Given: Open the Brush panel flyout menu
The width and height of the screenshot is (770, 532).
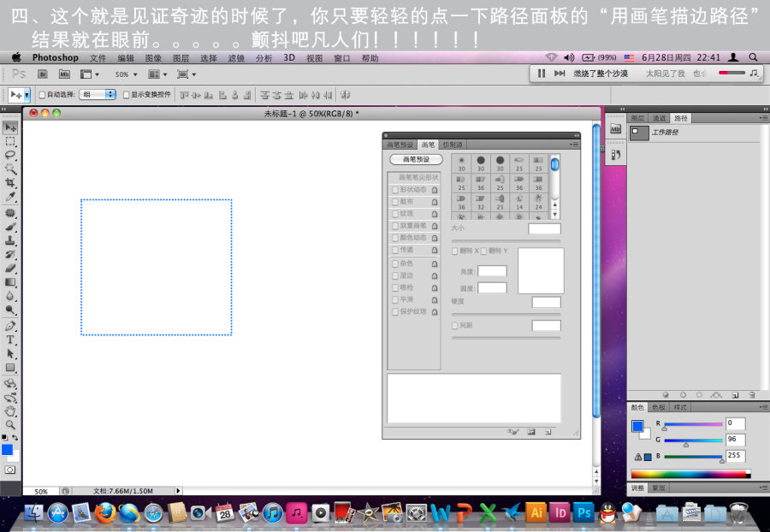Looking at the screenshot, I should 573,145.
